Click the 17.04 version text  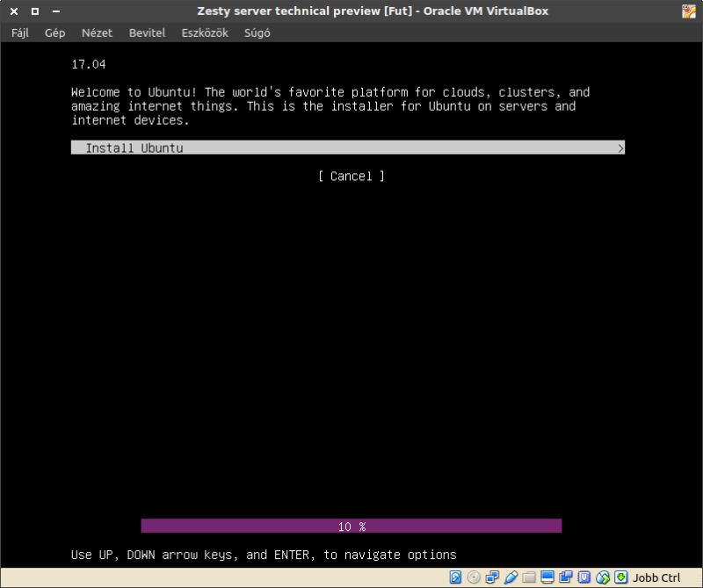click(89, 64)
